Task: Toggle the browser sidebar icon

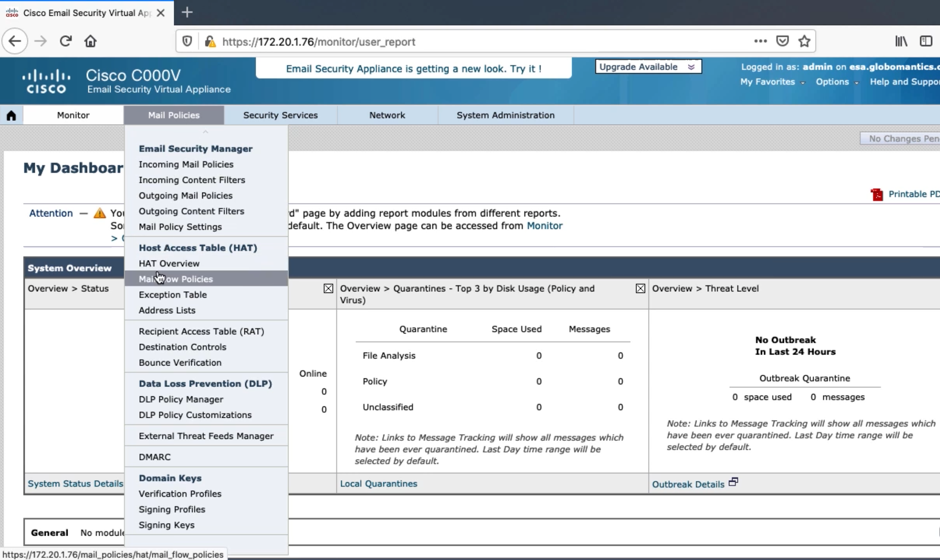Action: [x=926, y=41]
